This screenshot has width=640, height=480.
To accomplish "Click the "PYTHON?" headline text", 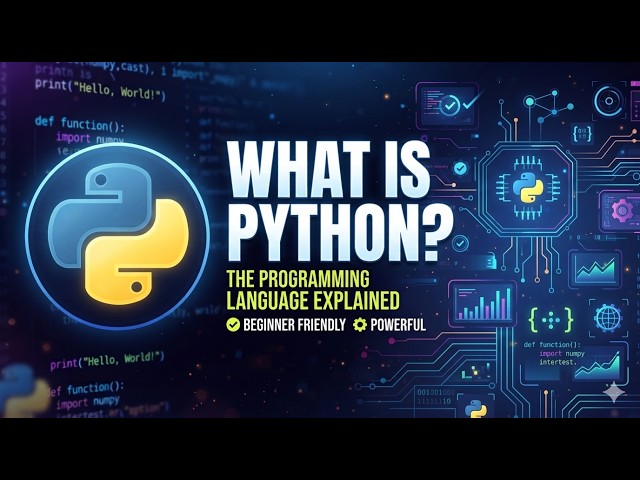I will click(340, 231).
